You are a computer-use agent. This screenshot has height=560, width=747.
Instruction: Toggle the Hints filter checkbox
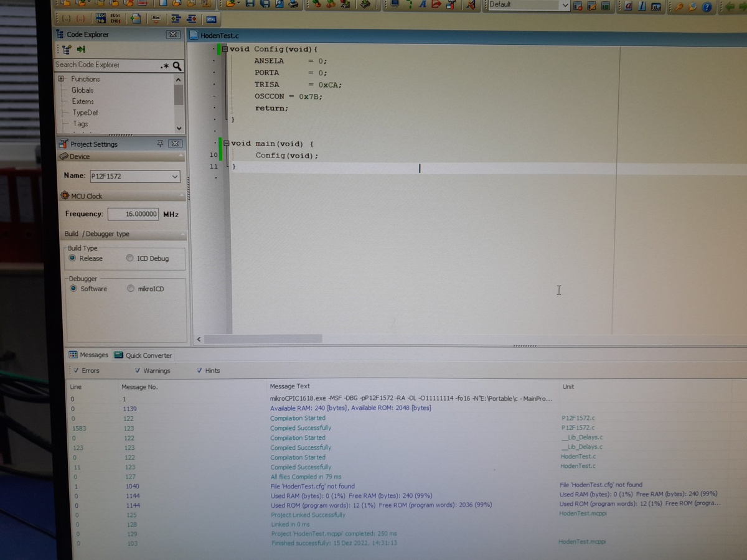click(x=199, y=370)
